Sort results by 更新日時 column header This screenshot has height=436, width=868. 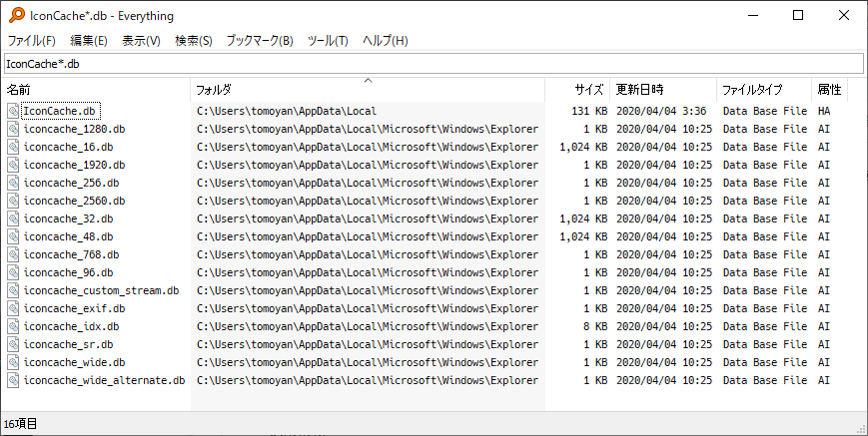pos(662,90)
